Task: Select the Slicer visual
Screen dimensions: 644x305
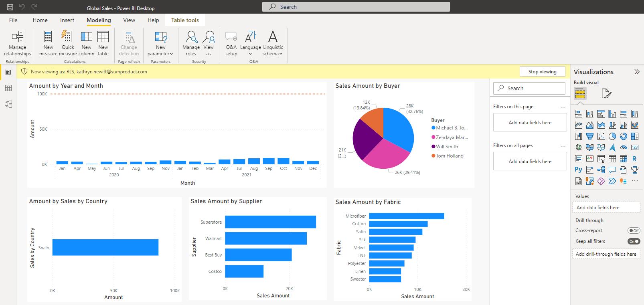Action: point(601,159)
